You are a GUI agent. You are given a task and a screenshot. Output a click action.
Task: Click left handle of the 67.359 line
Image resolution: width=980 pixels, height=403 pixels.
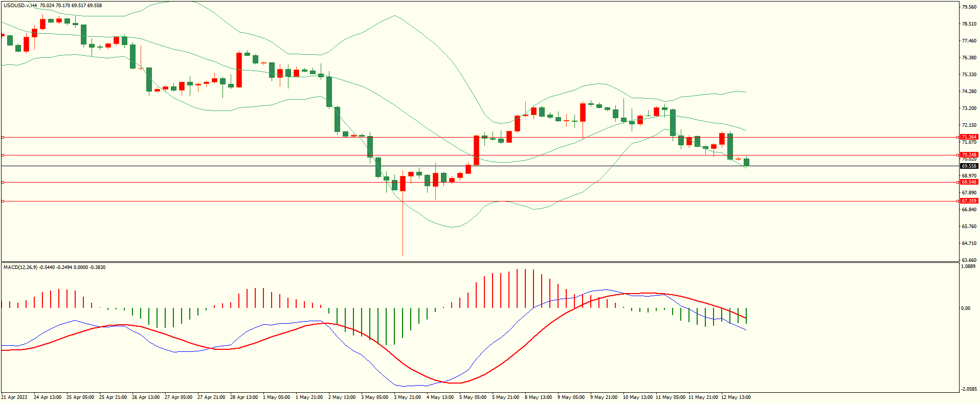click(x=3, y=201)
